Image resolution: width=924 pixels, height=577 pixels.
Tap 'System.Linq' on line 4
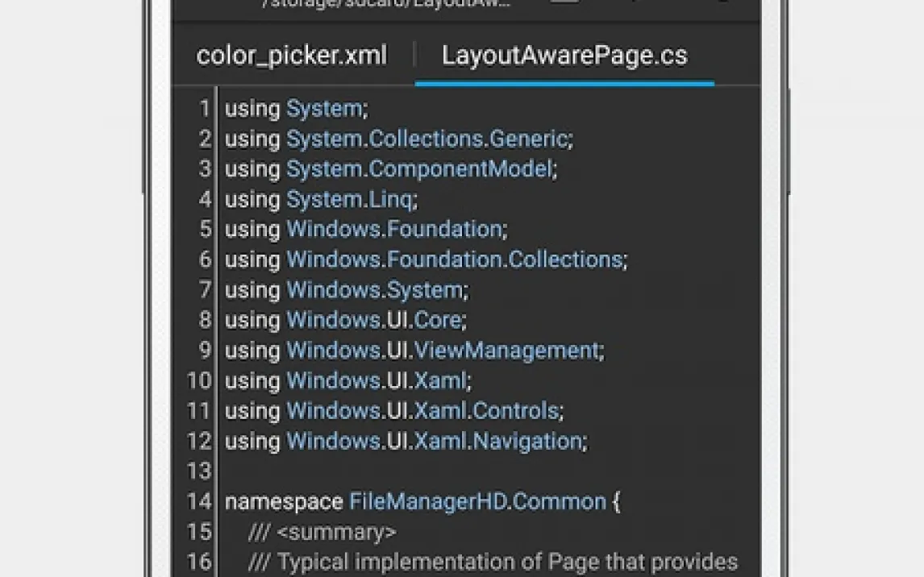click(350, 199)
